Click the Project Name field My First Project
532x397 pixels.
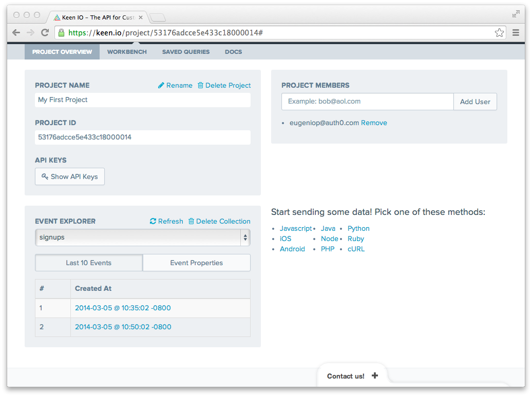click(x=143, y=100)
